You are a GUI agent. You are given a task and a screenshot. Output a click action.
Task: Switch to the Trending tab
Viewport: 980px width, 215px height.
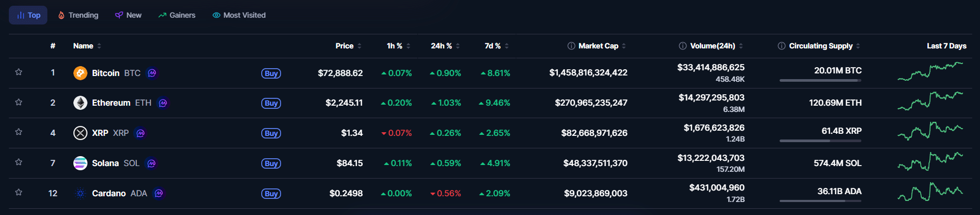click(78, 15)
